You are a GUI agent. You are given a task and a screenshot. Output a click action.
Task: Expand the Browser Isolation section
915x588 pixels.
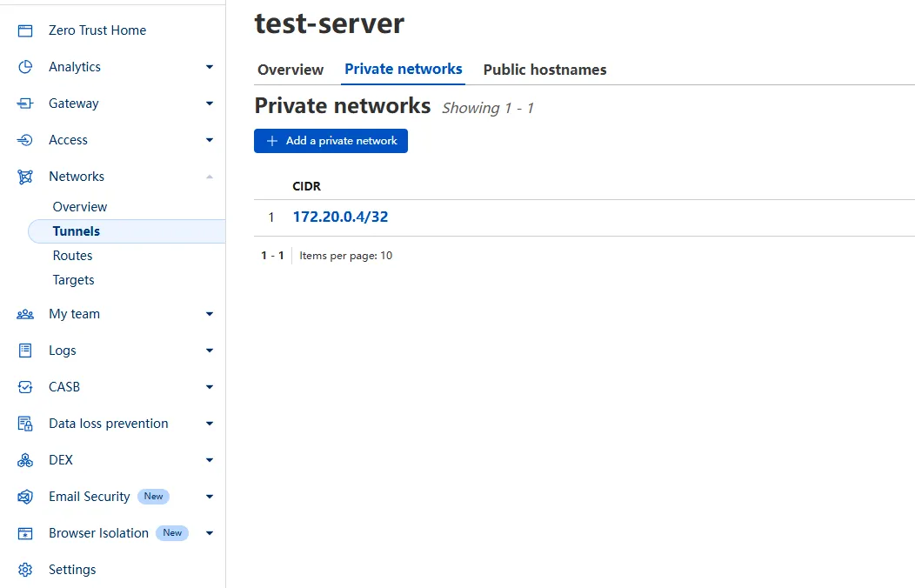[209, 532]
